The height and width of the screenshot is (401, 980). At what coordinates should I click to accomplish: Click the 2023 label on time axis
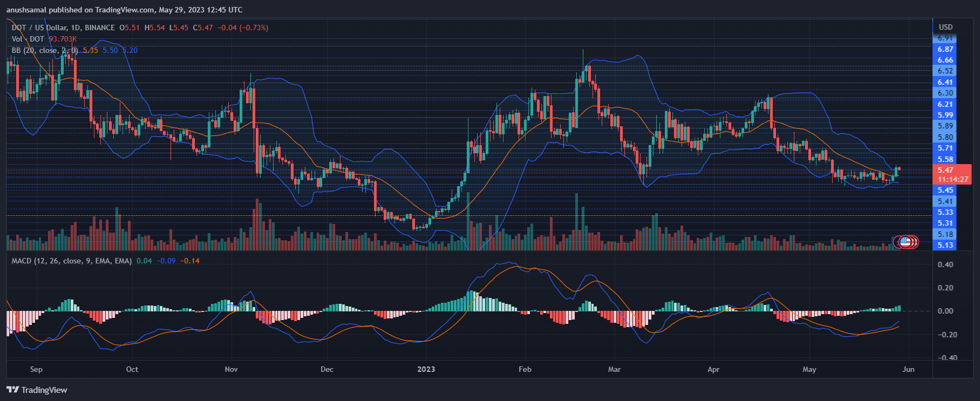(x=426, y=369)
